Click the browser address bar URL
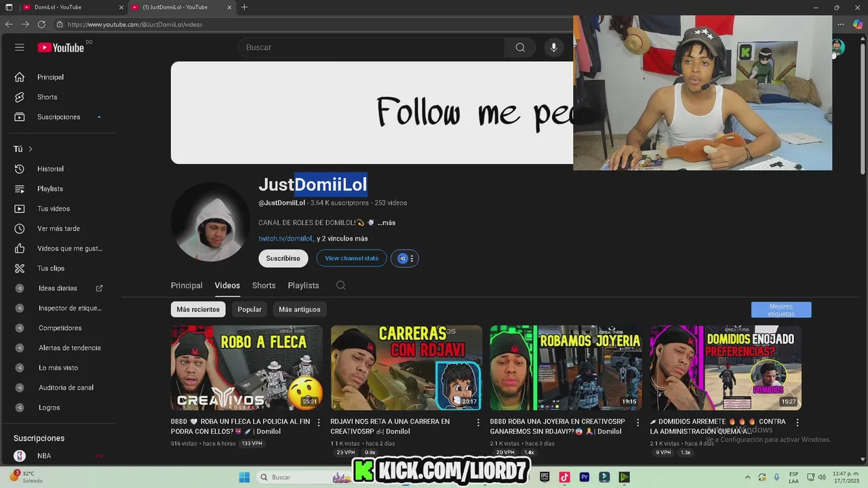The image size is (868, 488). pos(134,24)
